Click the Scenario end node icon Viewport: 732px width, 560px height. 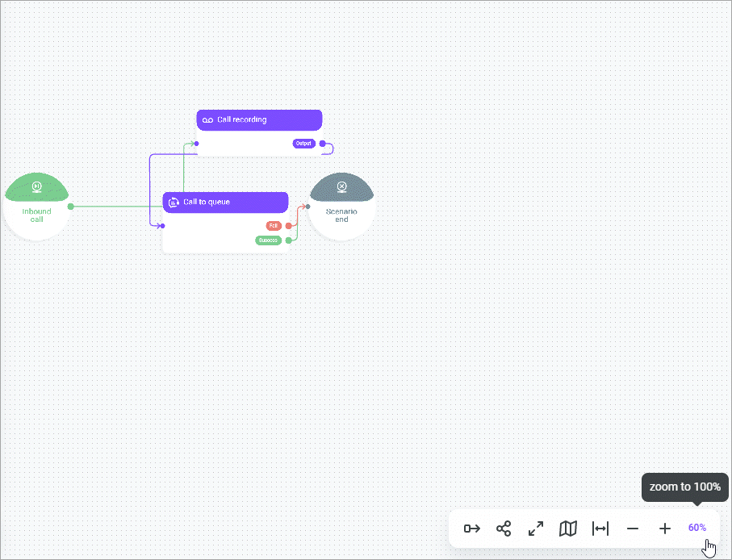(341, 187)
